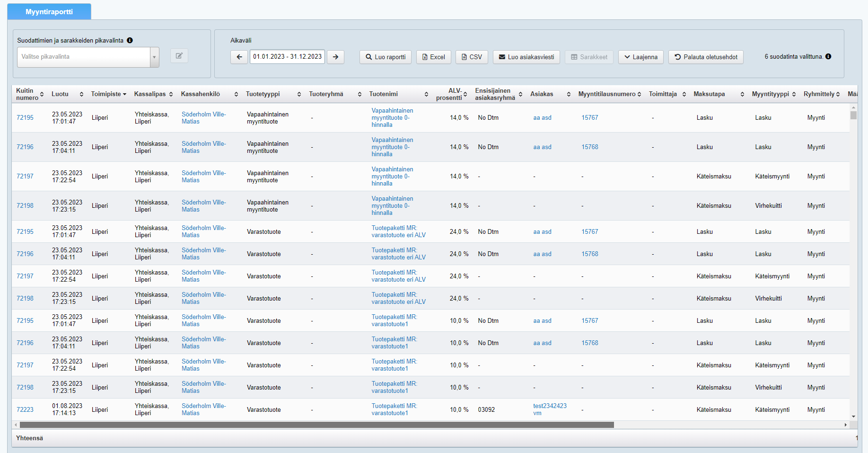Screen dimensions: 868x453
Task: Click info icon beside Suodattimien ja sarakkeiden pikavalinta
Action: [x=130, y=41]
